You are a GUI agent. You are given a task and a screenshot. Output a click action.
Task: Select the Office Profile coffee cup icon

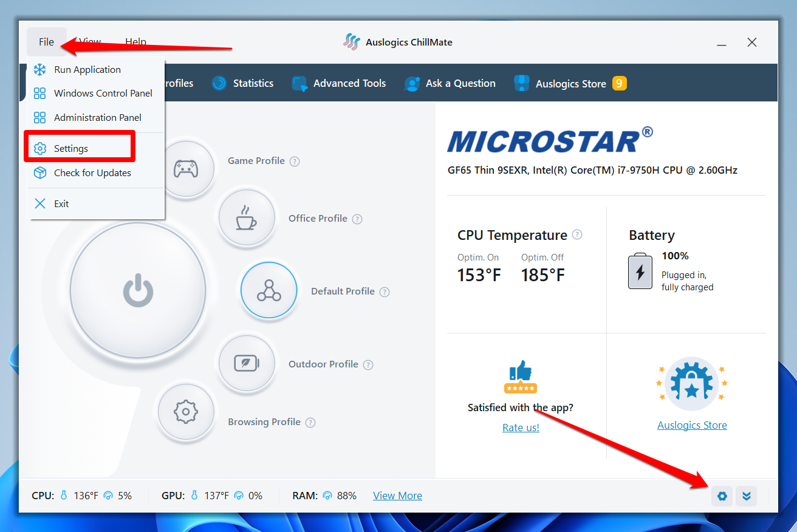pyautogui.click(x=246, y=218)
